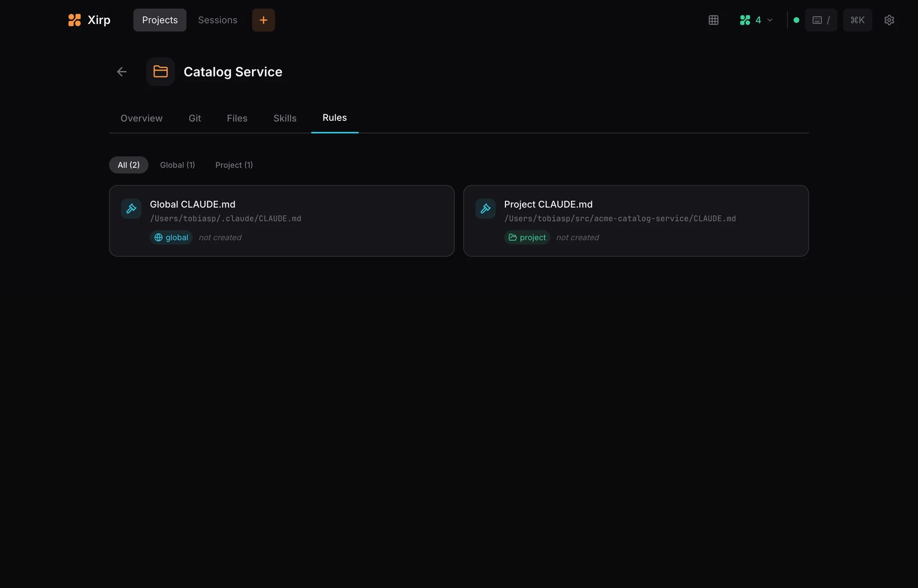The image size is (918, 588).
Task: Open keyboard shortcuts slash button
Action: [821, 20]
